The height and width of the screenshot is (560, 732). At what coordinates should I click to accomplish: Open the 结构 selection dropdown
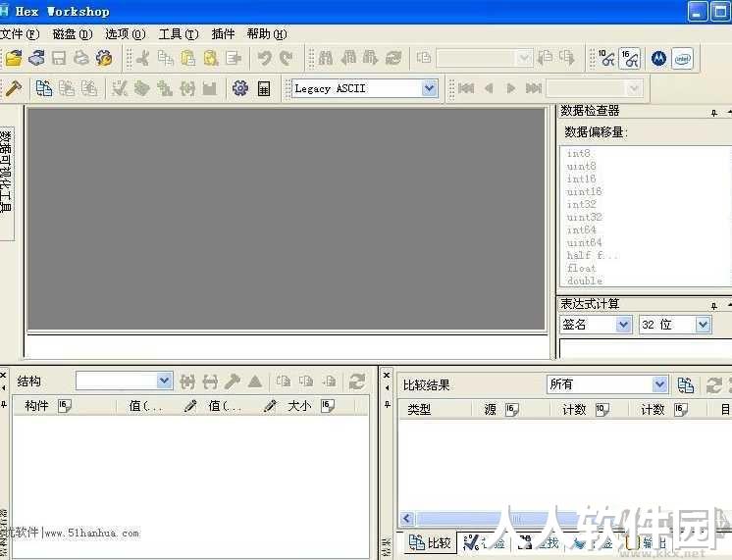tap(164, 381)
